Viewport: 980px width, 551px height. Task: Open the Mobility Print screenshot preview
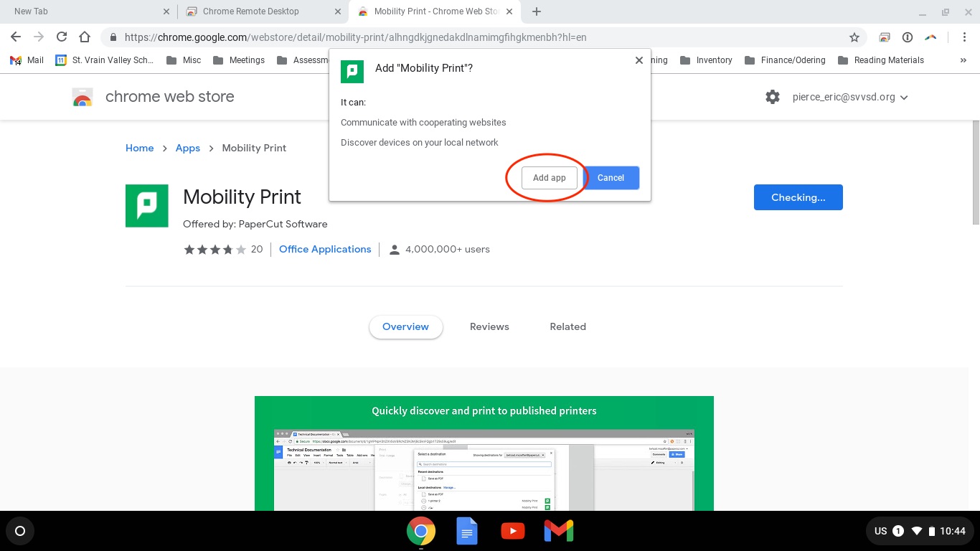484,453
